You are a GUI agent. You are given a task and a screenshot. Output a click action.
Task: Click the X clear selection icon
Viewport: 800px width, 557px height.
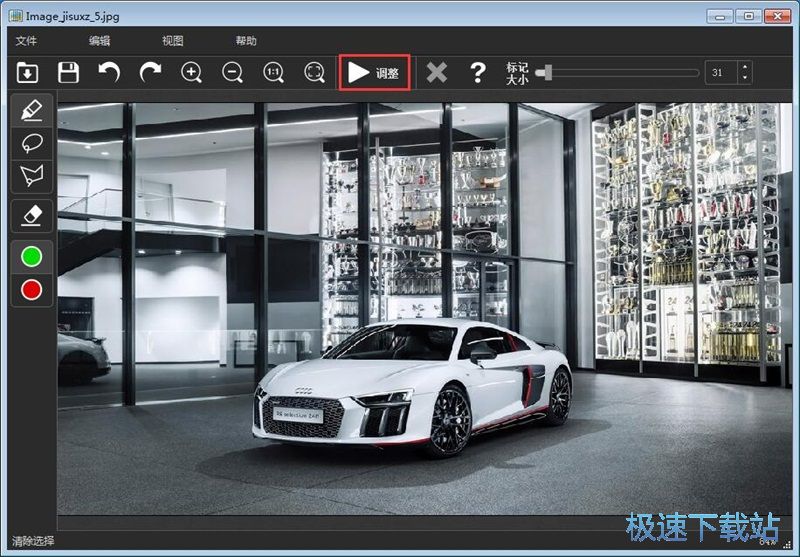click(437, 72)
